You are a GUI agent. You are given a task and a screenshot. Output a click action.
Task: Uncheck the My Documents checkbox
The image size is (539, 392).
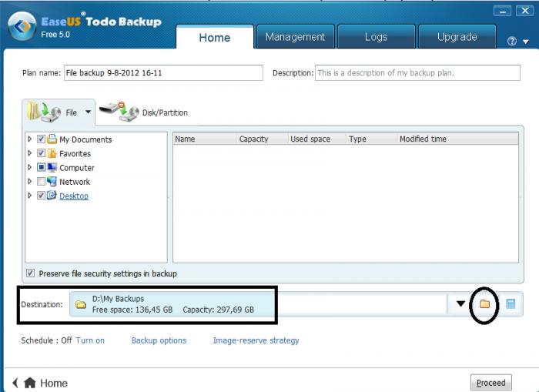(41, 139)
